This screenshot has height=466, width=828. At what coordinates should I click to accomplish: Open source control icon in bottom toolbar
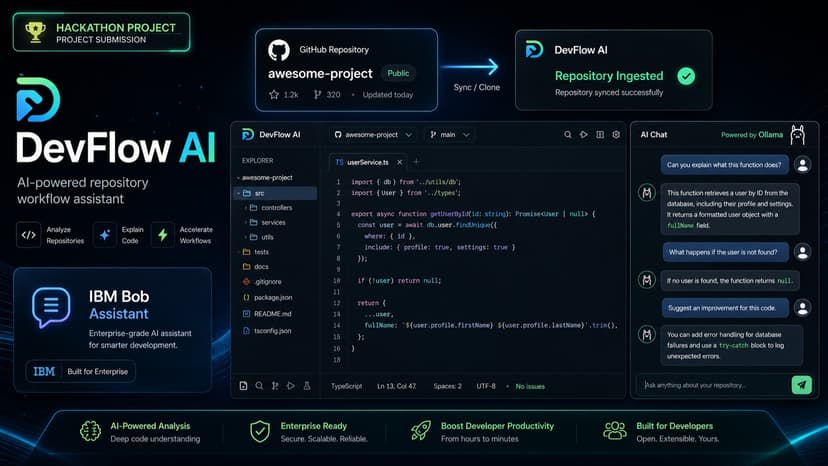tap(275, 386)
